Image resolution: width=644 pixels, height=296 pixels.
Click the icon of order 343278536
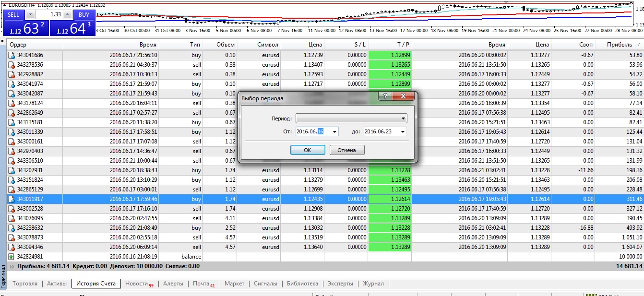tap(12, 65)
